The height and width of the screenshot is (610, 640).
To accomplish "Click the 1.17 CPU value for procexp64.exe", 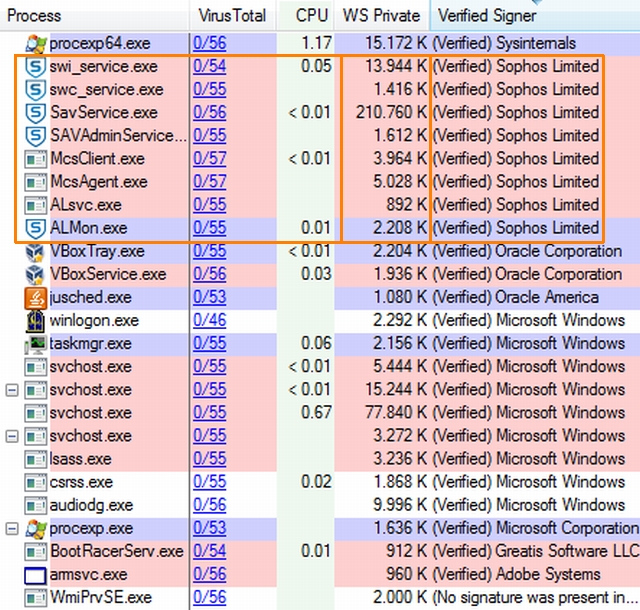I will point(316,43).
